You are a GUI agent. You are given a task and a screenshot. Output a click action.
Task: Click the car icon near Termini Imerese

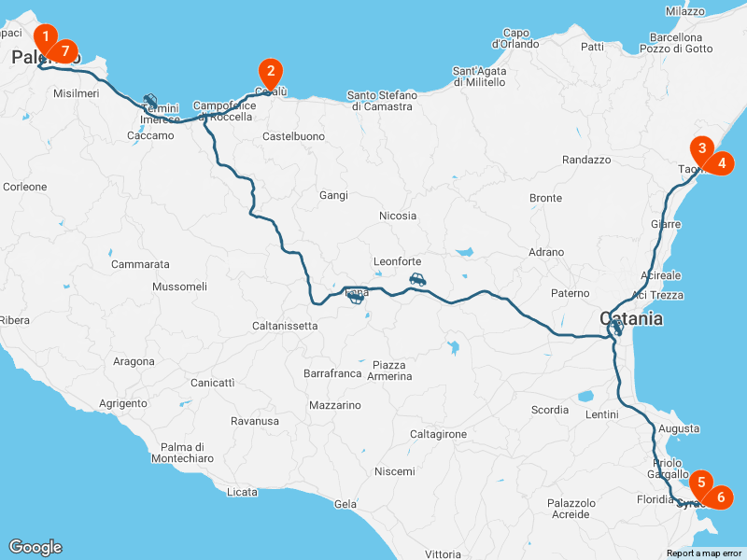pos(150,101)
